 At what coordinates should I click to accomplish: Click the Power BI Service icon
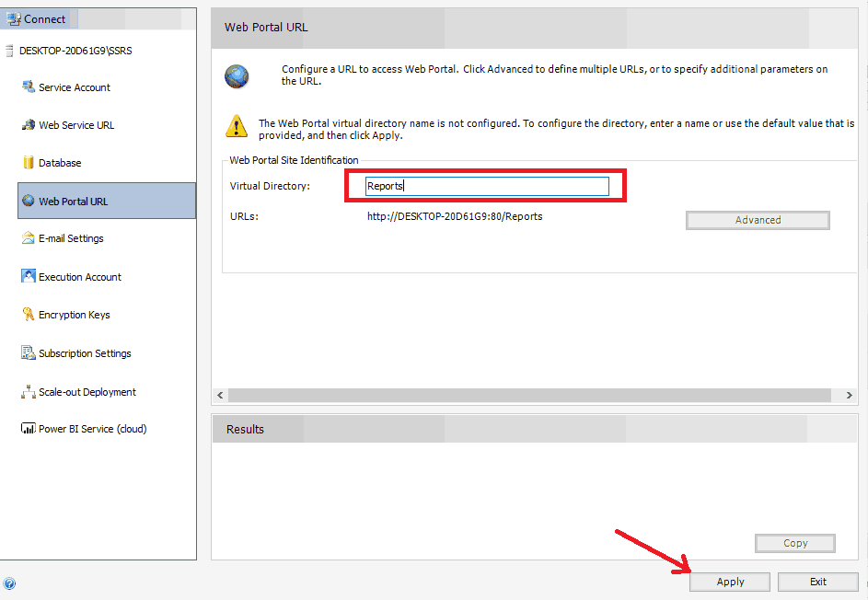[28, 429]
